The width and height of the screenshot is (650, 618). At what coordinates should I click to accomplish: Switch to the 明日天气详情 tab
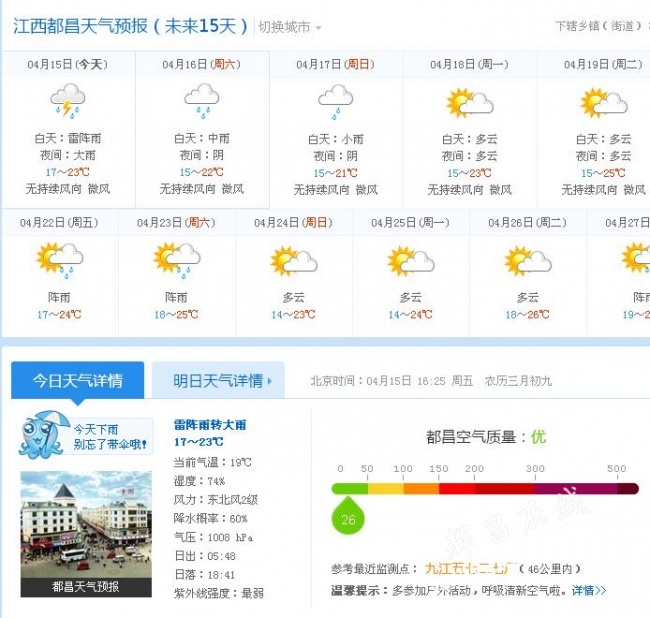click(x=218, y=380)
